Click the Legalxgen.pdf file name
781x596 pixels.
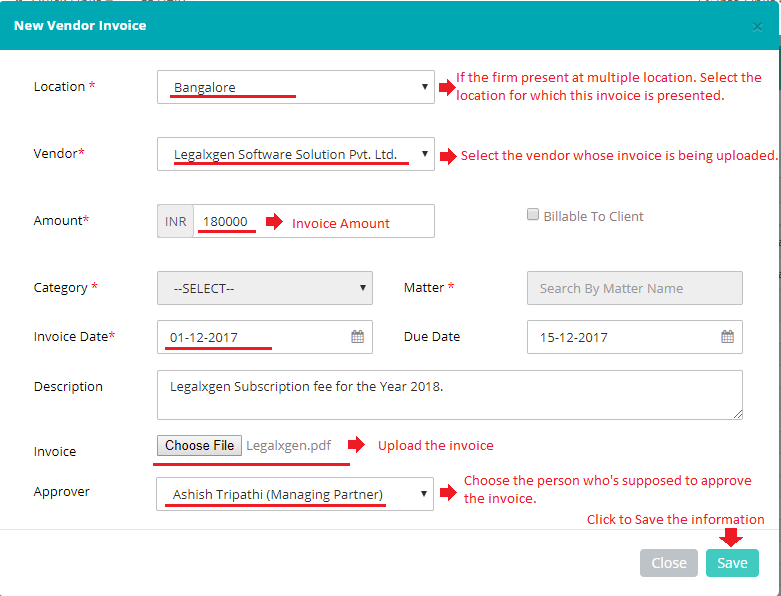pyautogui.click(x=289, y=446)
